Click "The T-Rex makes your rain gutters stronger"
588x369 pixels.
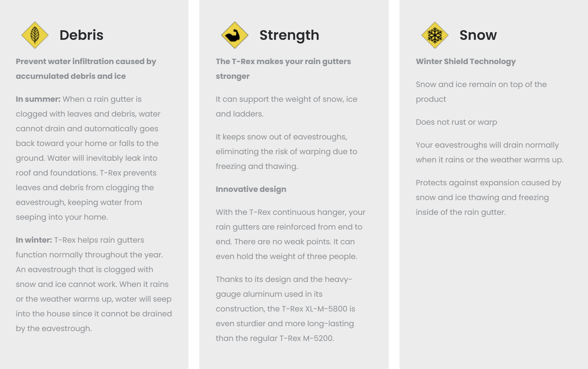(283, 69)
